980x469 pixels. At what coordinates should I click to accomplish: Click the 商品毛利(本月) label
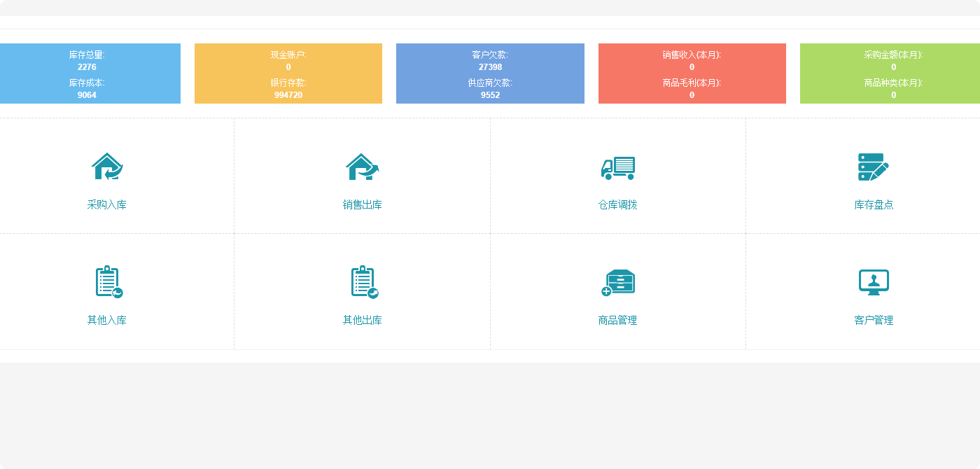(692, 83)
